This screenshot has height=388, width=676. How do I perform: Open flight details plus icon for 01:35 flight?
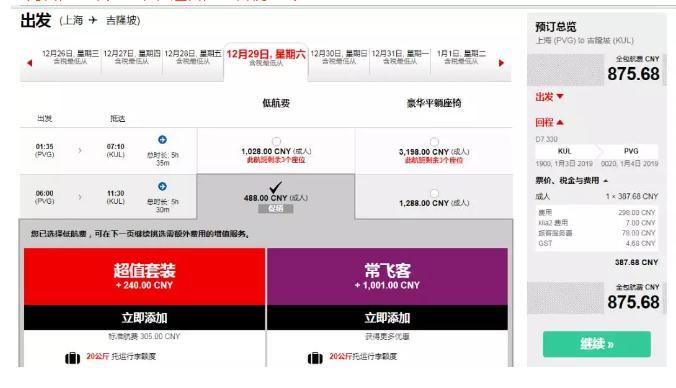(x=162, y=139)
